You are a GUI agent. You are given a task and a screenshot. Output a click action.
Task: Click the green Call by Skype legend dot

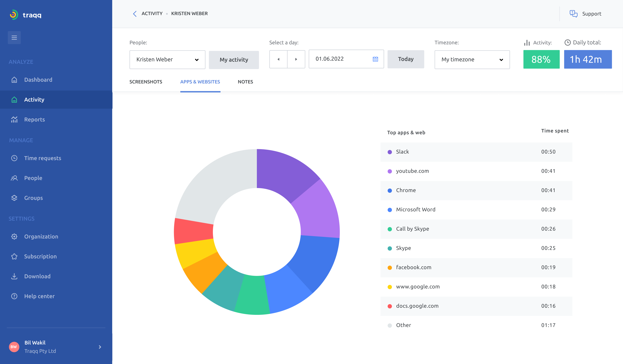390,229
